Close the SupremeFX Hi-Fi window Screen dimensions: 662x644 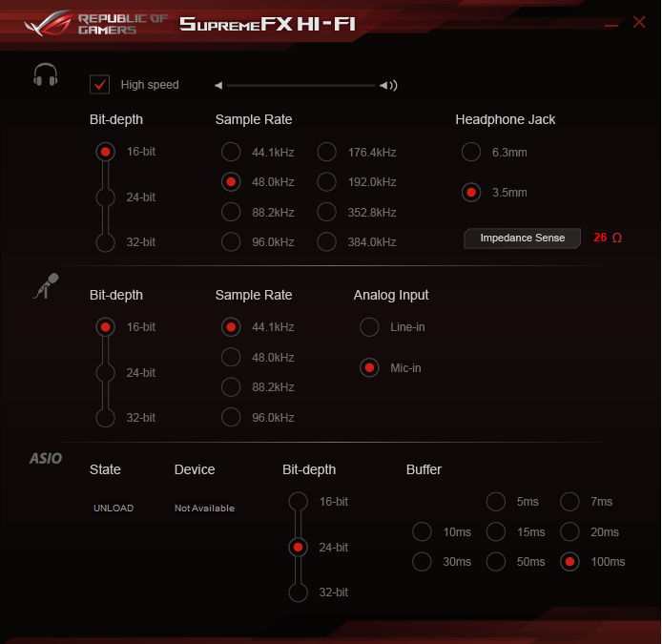(x=639, y=22)
